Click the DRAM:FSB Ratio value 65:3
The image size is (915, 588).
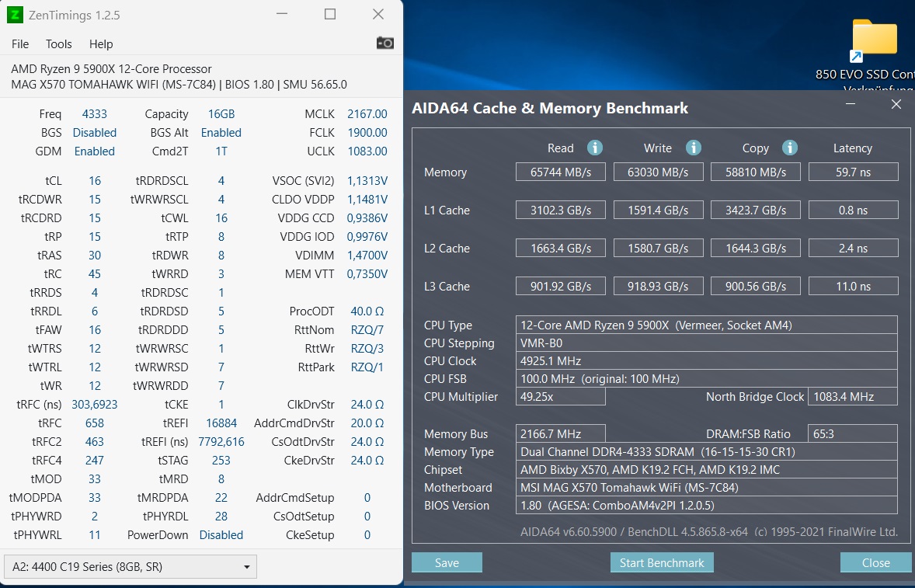[853, 433]
